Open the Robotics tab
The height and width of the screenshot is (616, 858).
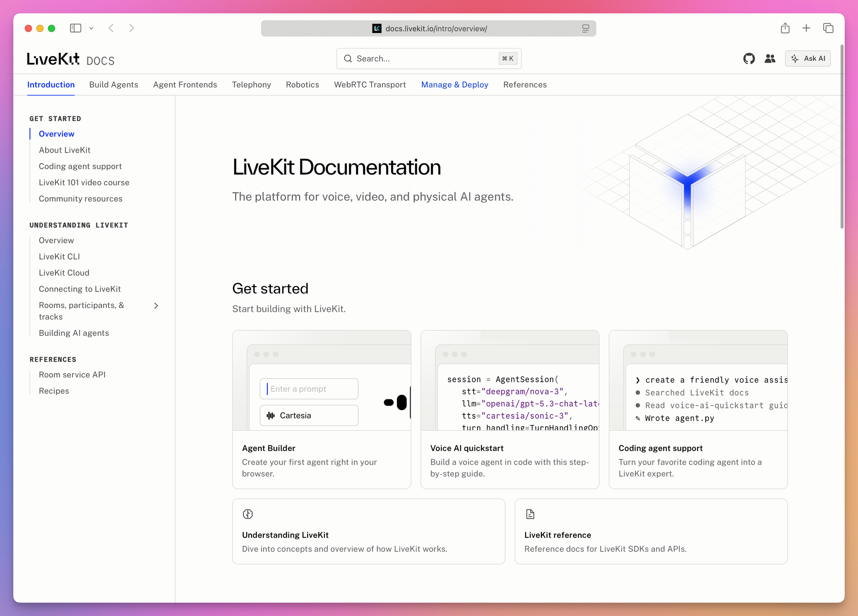302,85
